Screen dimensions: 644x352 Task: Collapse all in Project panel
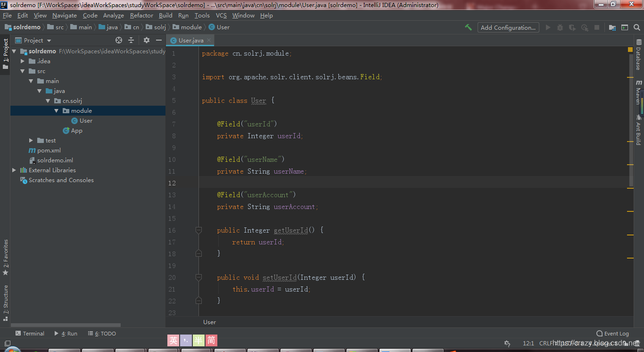point(131,40)
